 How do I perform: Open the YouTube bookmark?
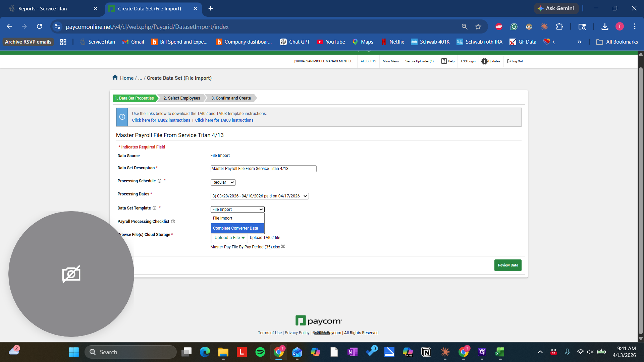(x=331, y=42)
